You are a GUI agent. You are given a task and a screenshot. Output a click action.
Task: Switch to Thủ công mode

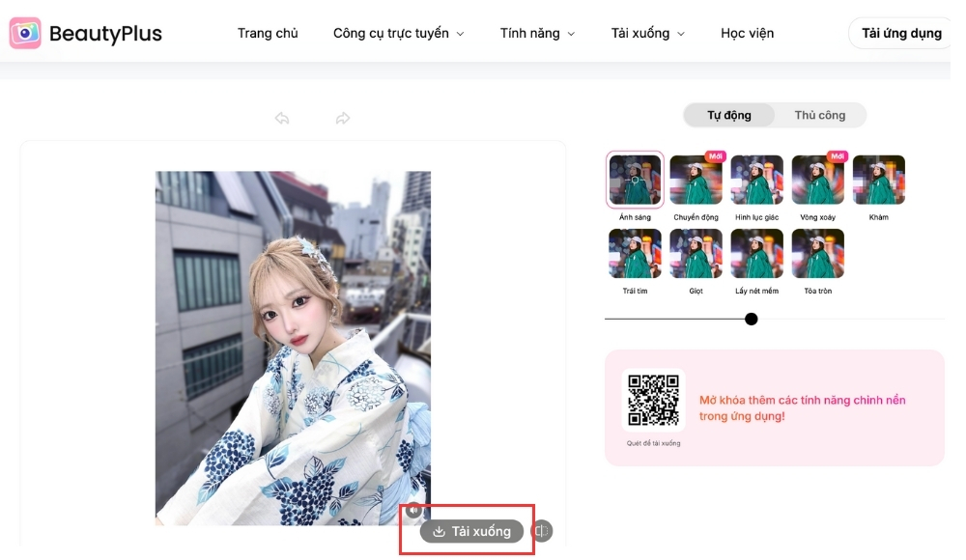click(819, 116)
